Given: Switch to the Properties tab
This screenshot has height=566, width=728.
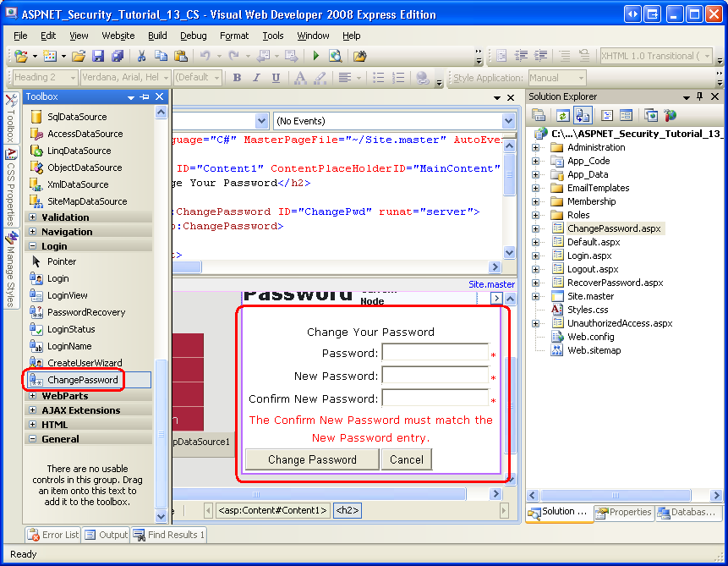Looking at the screenshot, I should 625,512.
